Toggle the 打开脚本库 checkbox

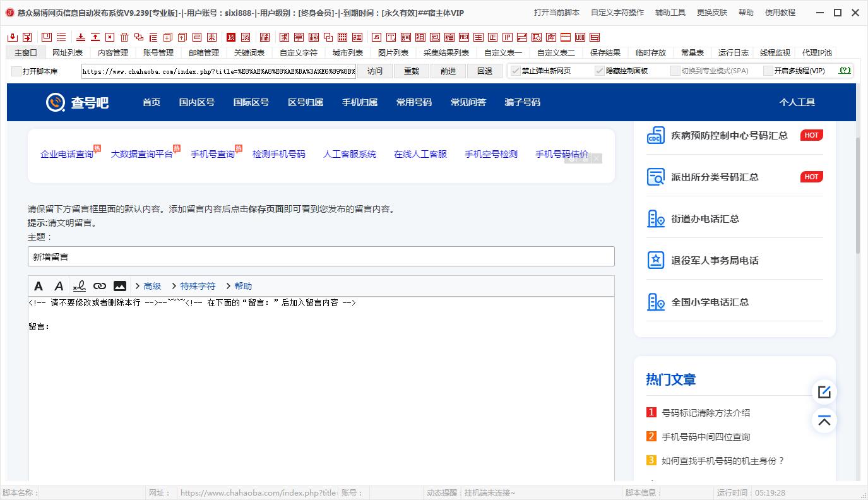[16, 71]
